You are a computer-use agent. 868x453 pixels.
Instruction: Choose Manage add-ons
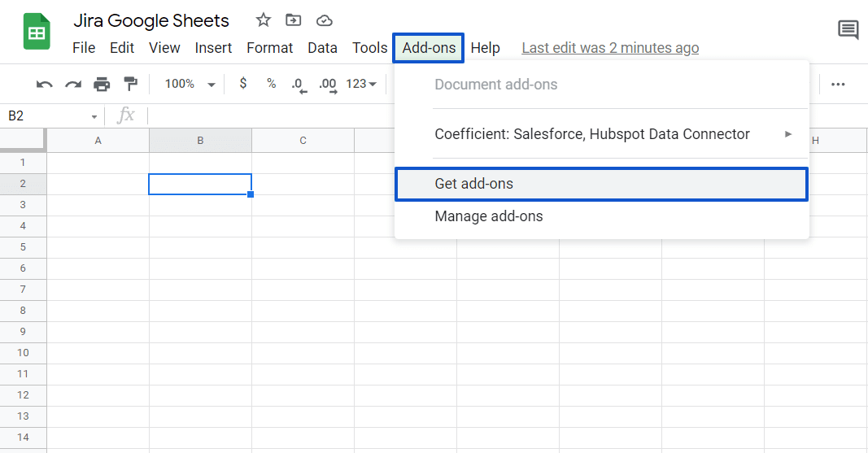coord(601,216)
